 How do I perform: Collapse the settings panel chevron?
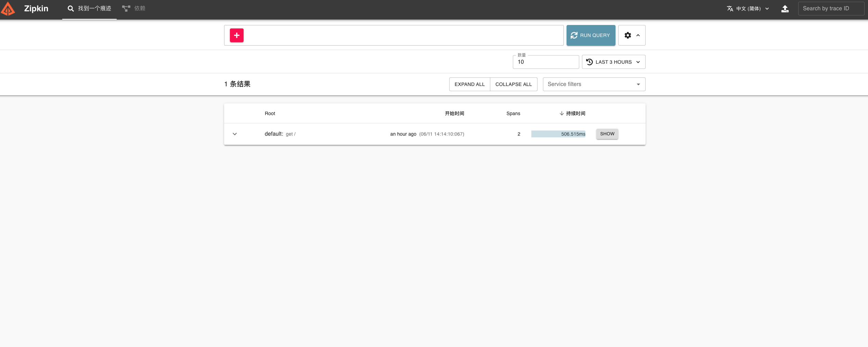(638, 35)
